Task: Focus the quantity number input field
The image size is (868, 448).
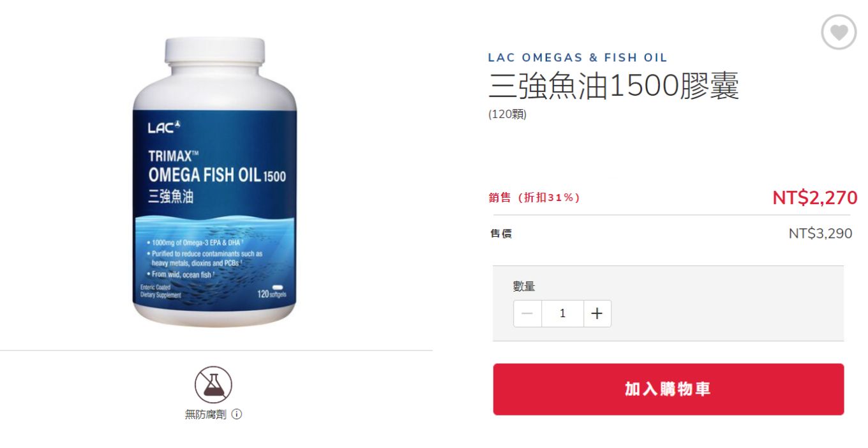Action: [562, 313]
